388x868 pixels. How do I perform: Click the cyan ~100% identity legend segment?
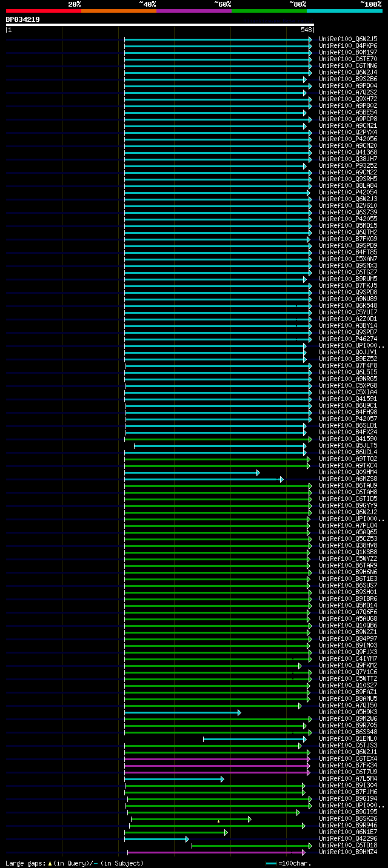tap(344, 10)
